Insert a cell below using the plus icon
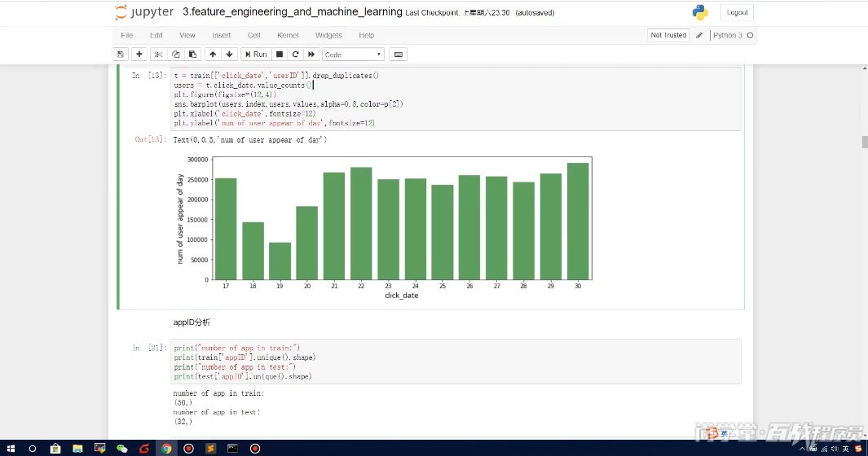Screen dimensions: 868x456 coord(139,55)
